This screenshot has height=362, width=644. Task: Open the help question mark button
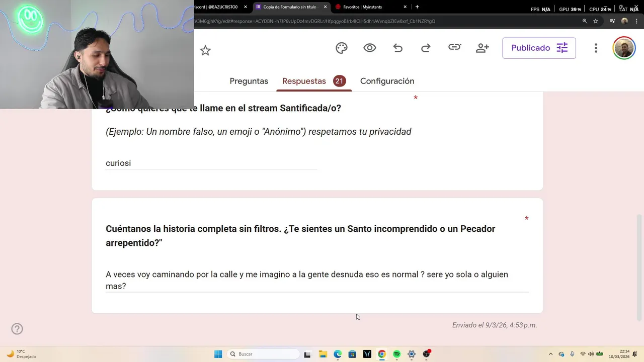(x=17, y=329)
